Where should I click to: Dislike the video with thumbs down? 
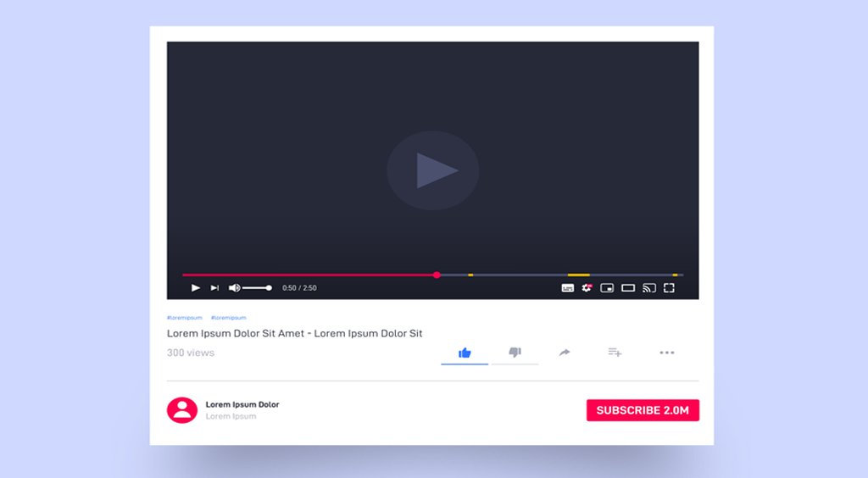point(515,353)
